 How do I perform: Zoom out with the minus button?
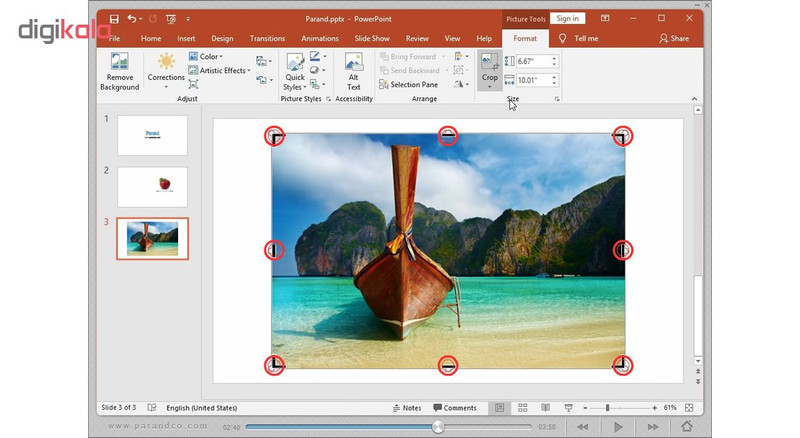[x=585, y=408]
